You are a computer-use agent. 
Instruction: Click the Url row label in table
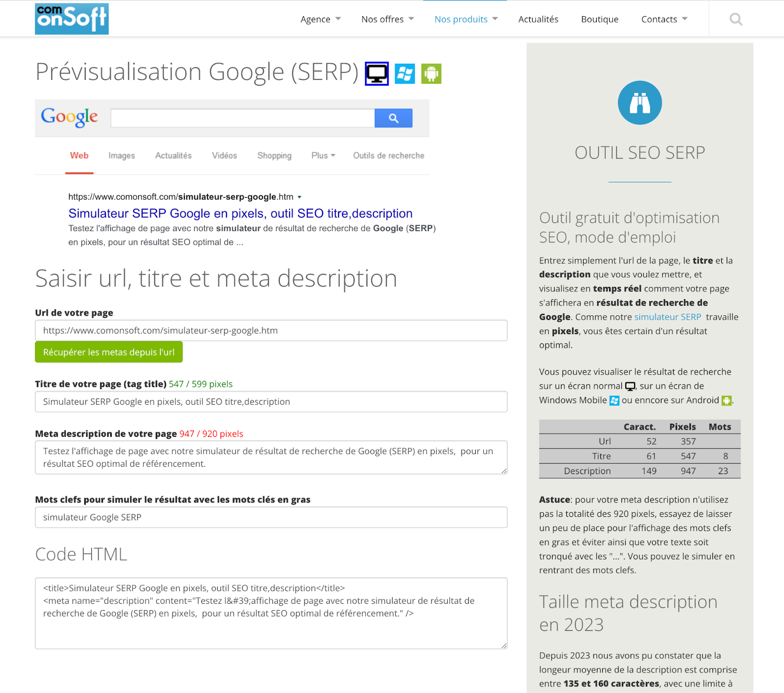605,441
